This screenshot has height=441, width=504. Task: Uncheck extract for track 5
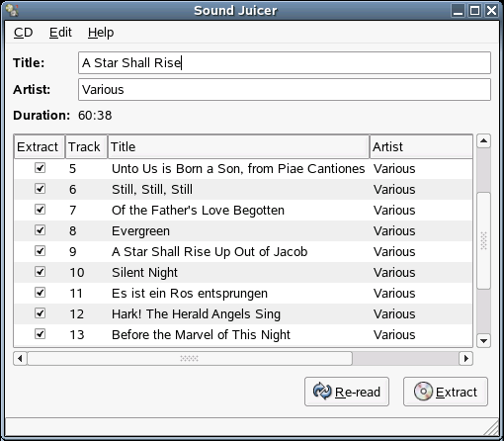40,168
